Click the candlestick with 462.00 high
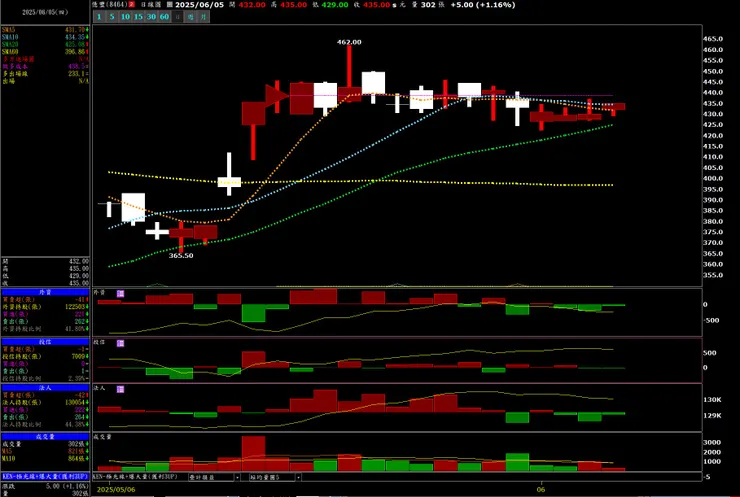 point(350,73)
